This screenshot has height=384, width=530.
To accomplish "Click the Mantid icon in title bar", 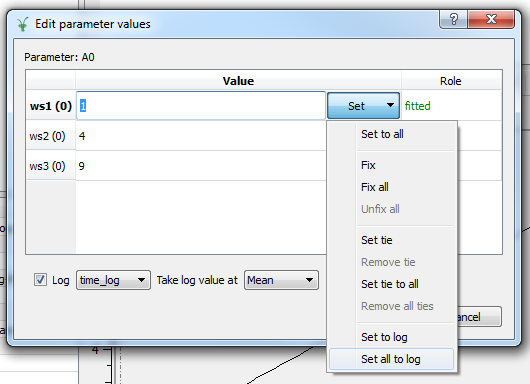I will pyautogui.click(x=23, y=24).
